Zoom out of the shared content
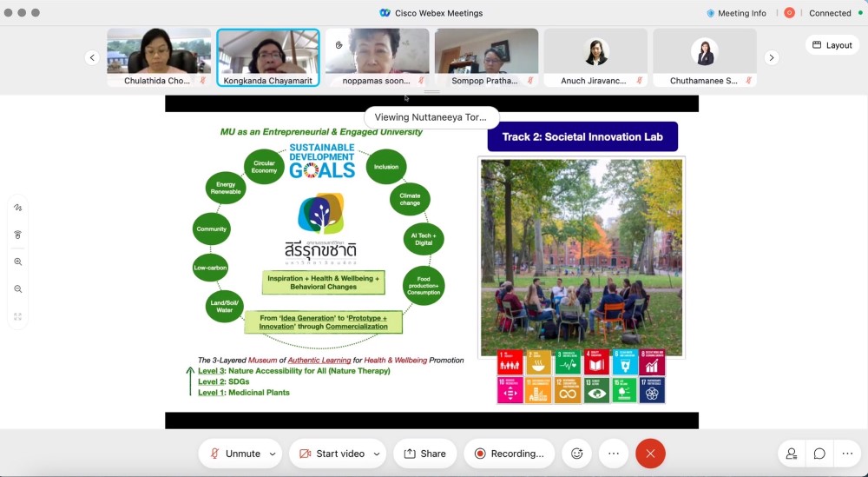868x477 pixels. click(17, 289)
